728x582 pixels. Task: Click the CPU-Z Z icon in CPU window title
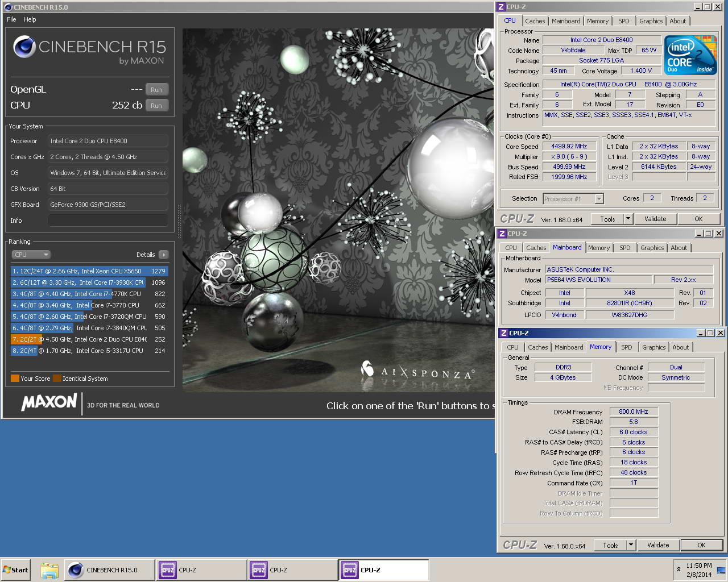pos(501,7)
